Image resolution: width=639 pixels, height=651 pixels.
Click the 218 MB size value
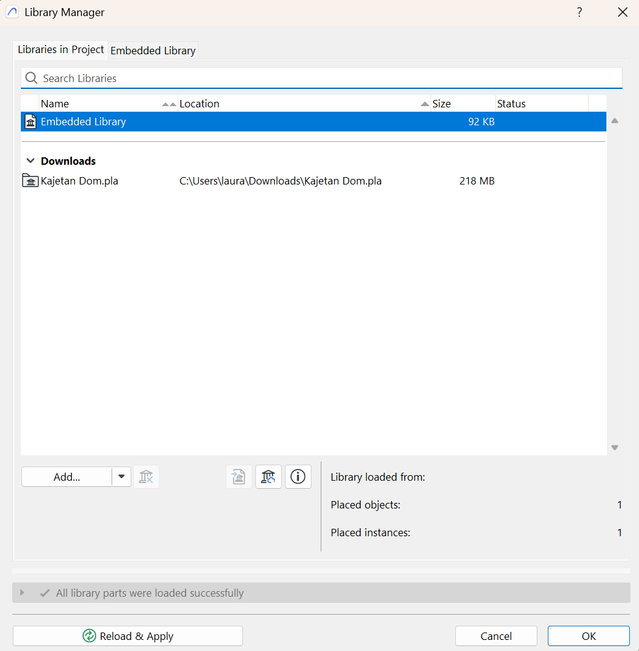[x=477, y=181]
